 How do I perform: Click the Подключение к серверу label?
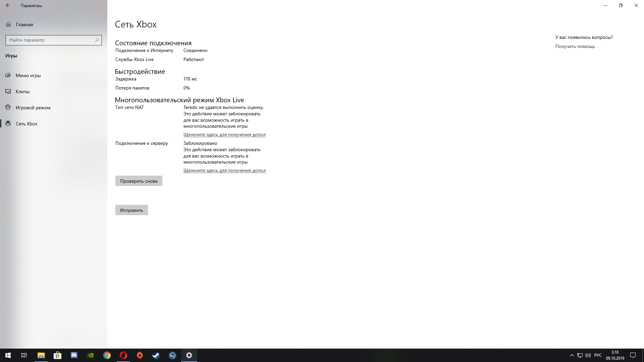[x=142, y=143]
